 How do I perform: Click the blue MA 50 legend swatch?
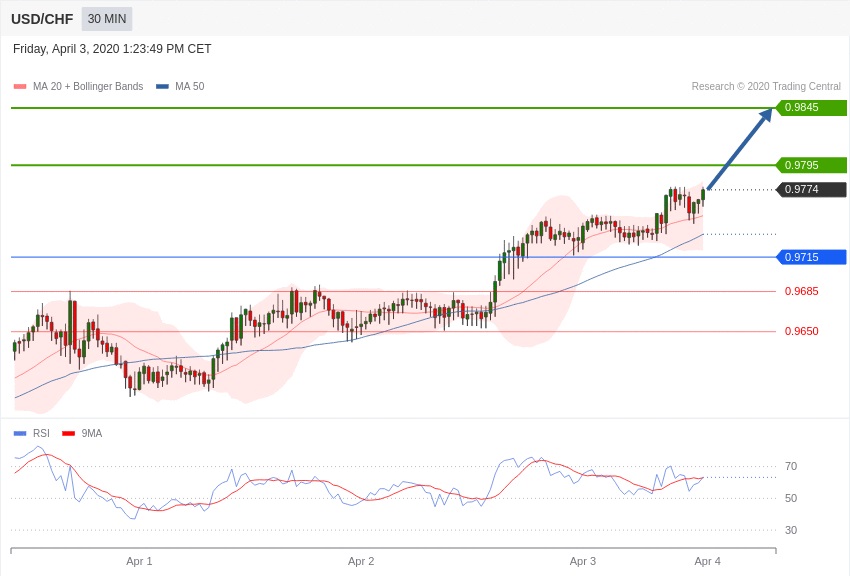click(162, 87)
